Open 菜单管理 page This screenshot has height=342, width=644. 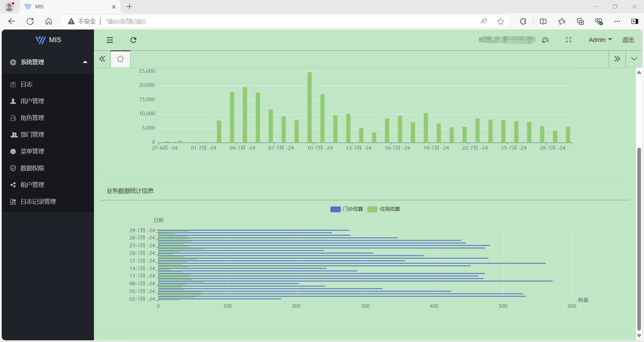click(x=48, y=151)
